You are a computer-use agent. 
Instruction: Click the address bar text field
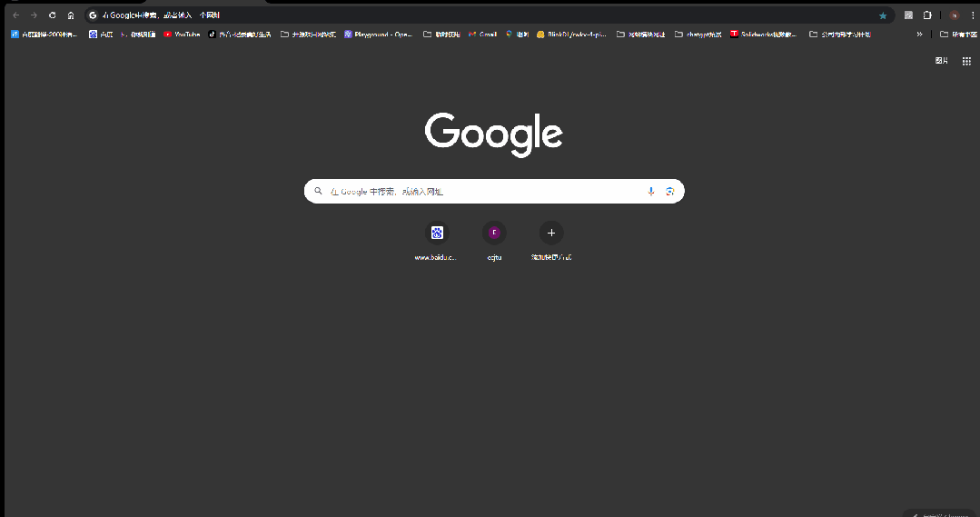point(488,15)
